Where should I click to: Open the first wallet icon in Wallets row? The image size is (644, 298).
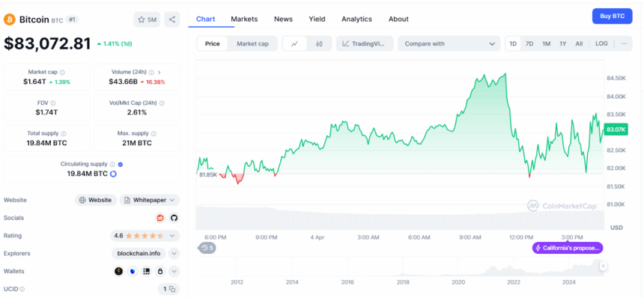coord(119,271)
